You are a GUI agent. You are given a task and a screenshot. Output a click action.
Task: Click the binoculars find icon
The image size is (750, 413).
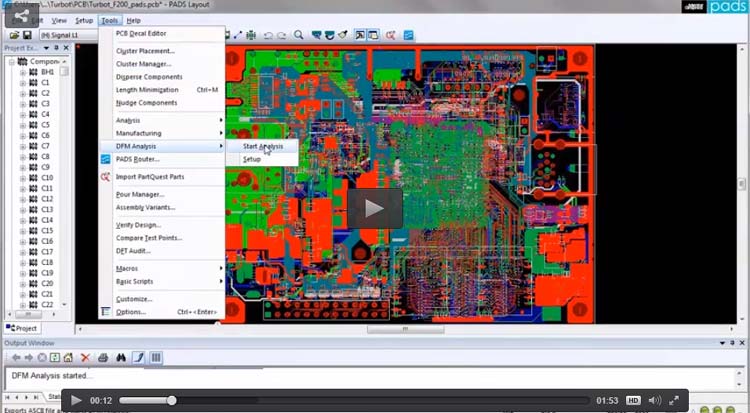(x=121, y=357)
